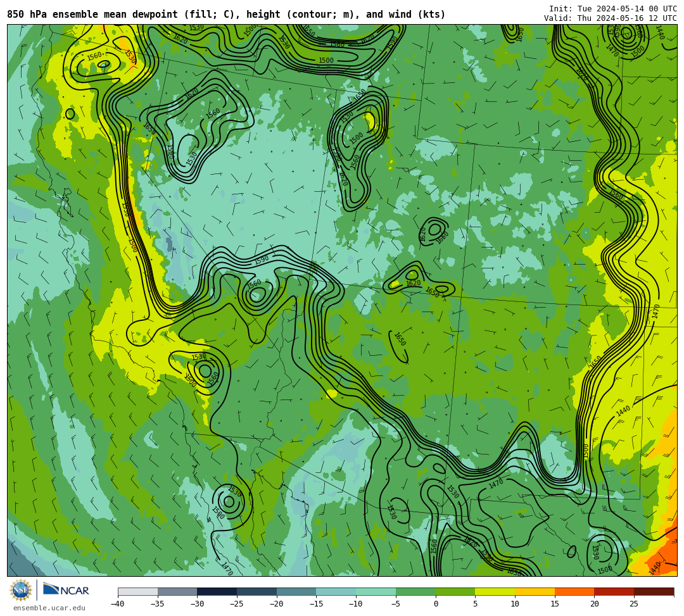Click the NCAR logo
The height and width of the screenshot is (616, 684).
coord(66,590)
